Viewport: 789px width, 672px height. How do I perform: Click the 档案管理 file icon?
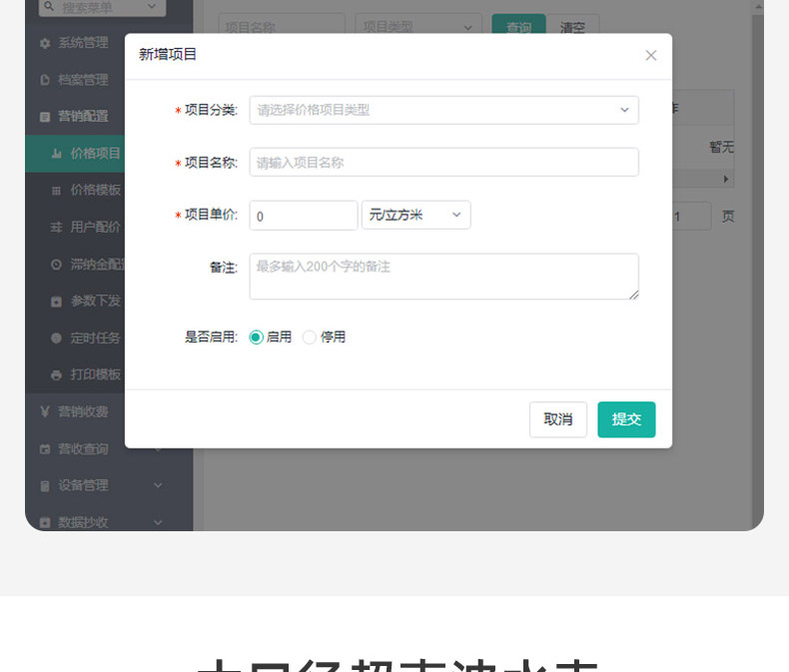44,80
